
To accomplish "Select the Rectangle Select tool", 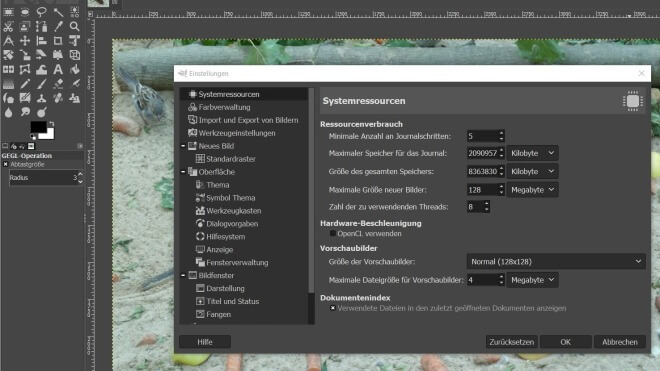I will tap(8, 12).
